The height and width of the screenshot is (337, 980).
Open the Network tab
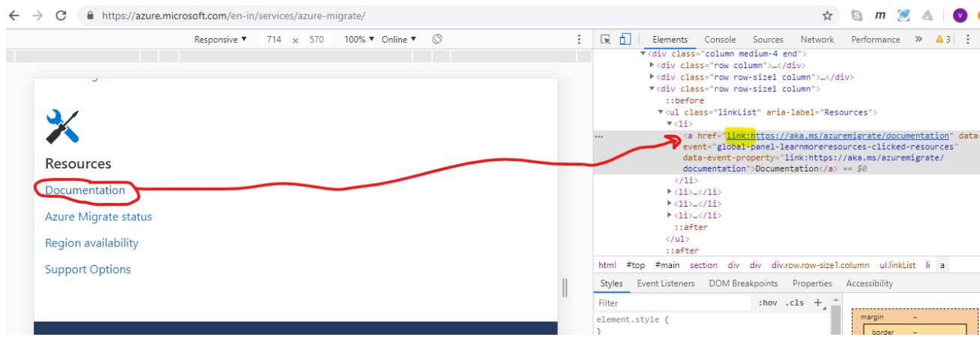817,40
